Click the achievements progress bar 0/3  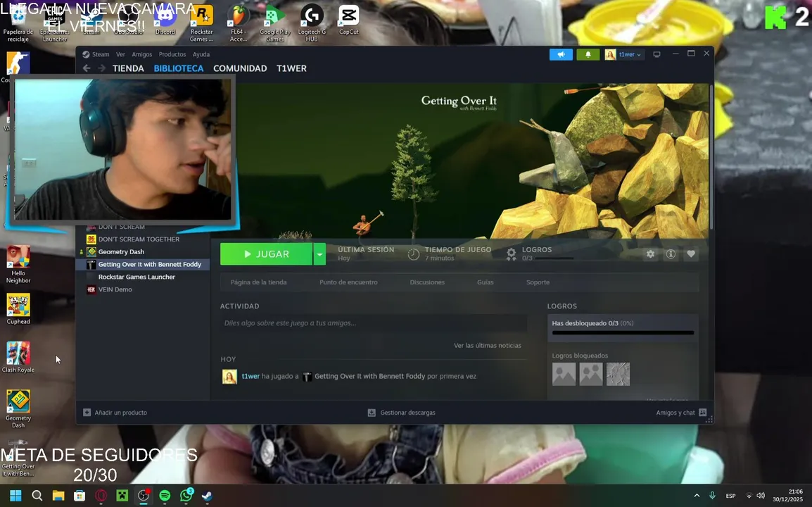[623, 333]
